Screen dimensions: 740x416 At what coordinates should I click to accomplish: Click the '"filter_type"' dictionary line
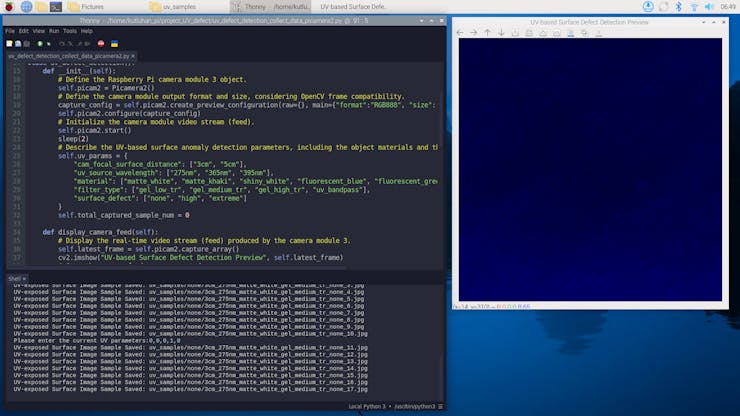pyautogui.click(x=222, y=190)
